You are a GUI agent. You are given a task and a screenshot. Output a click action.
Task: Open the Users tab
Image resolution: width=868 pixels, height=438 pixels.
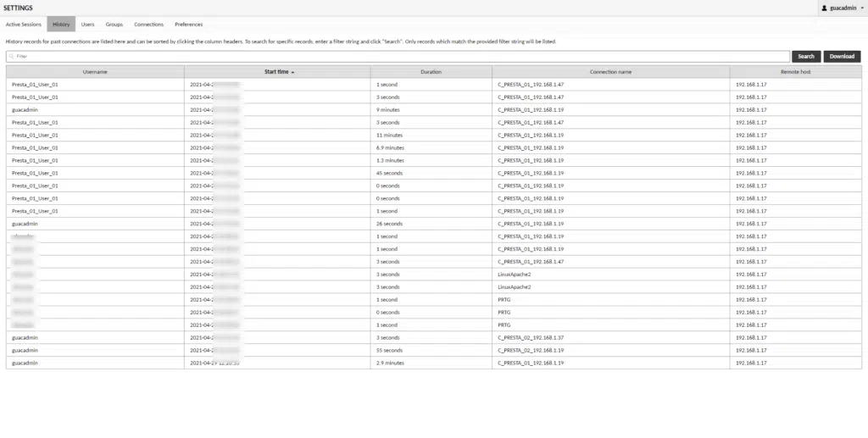(87, 25)
